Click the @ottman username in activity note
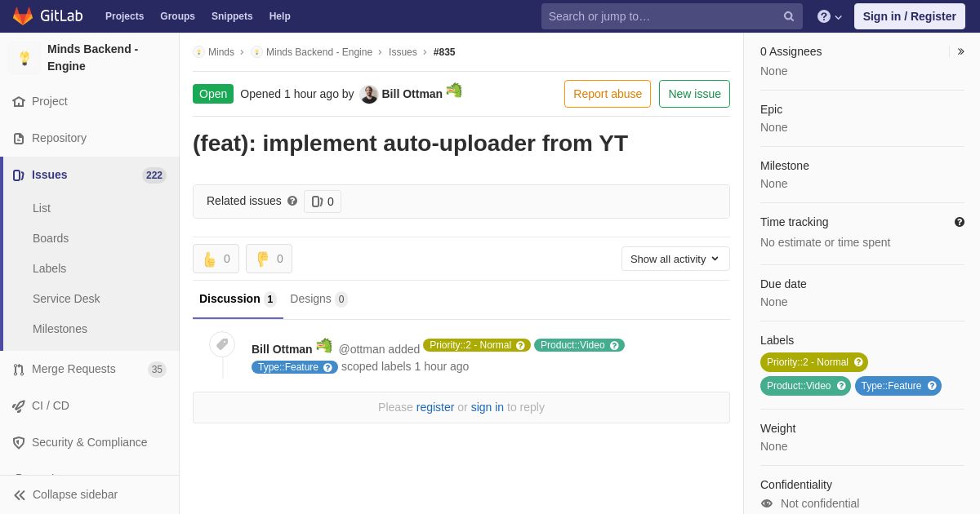 [362, 349]
